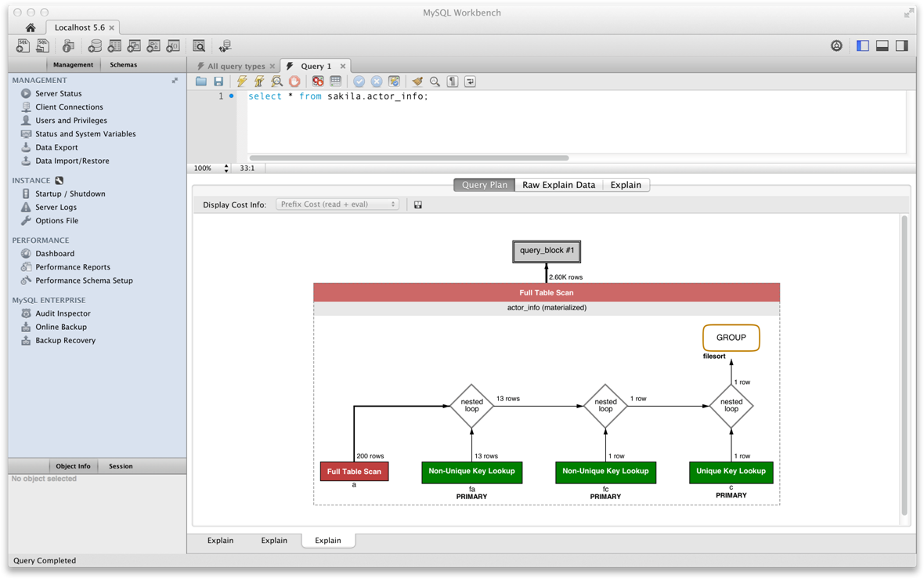
Task: Open the preferences gear icon in the top toolbar
Action: pos(836,46)
